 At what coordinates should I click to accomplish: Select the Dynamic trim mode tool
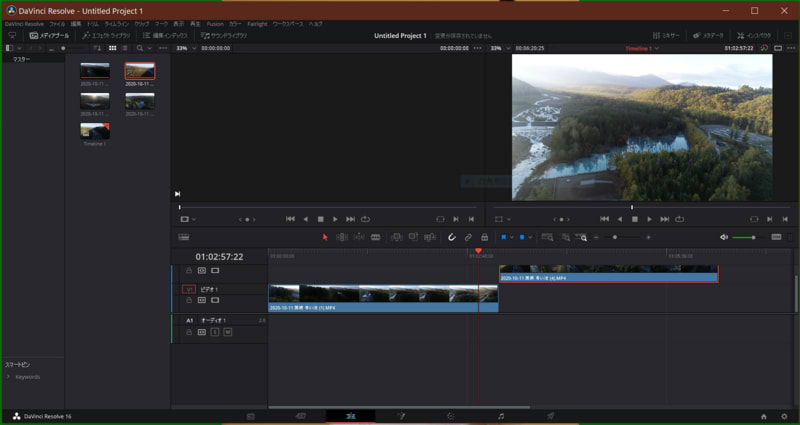coord(359,237)
